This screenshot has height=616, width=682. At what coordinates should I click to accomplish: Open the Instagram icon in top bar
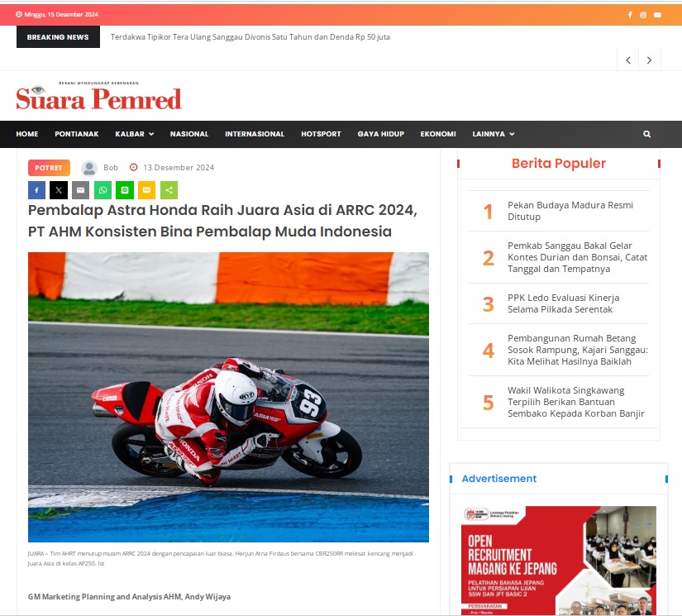(x=643, y=15)
